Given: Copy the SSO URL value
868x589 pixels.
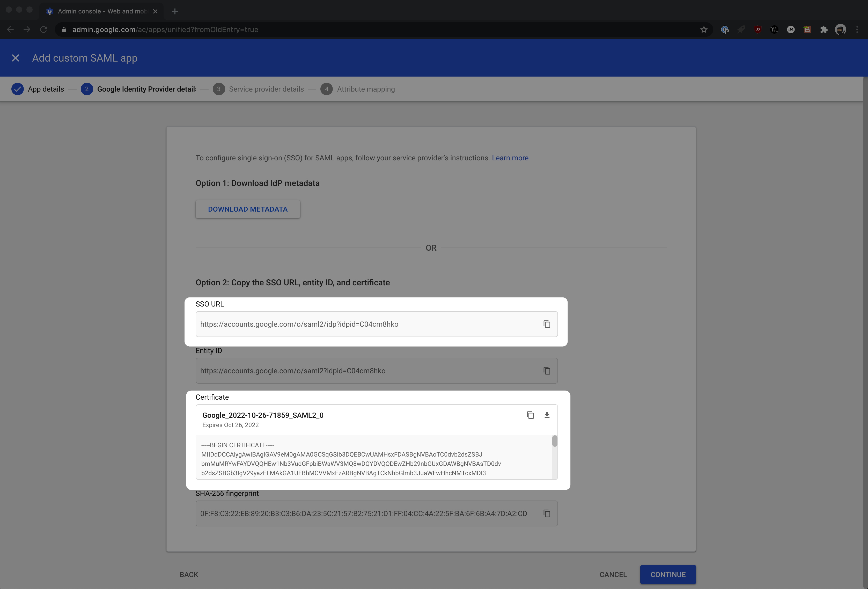Looking at the screenshot, I should click(546, 324).
